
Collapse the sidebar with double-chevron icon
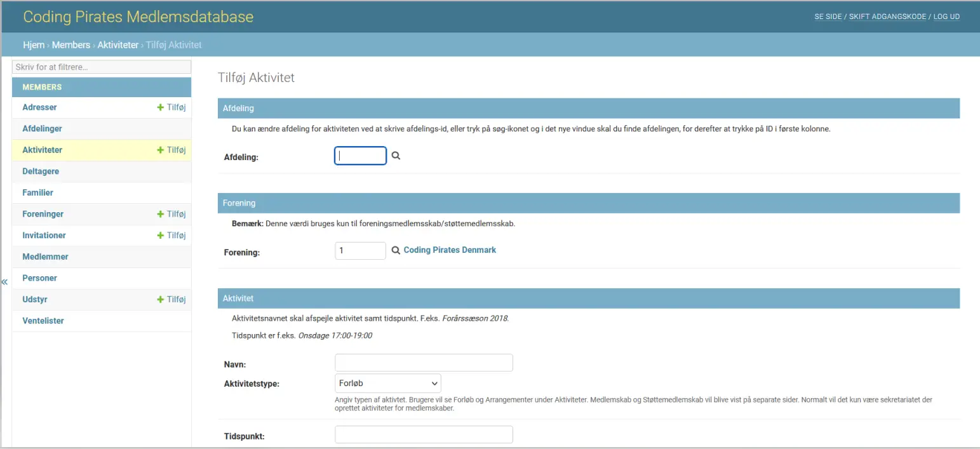[x=4, y=282]
